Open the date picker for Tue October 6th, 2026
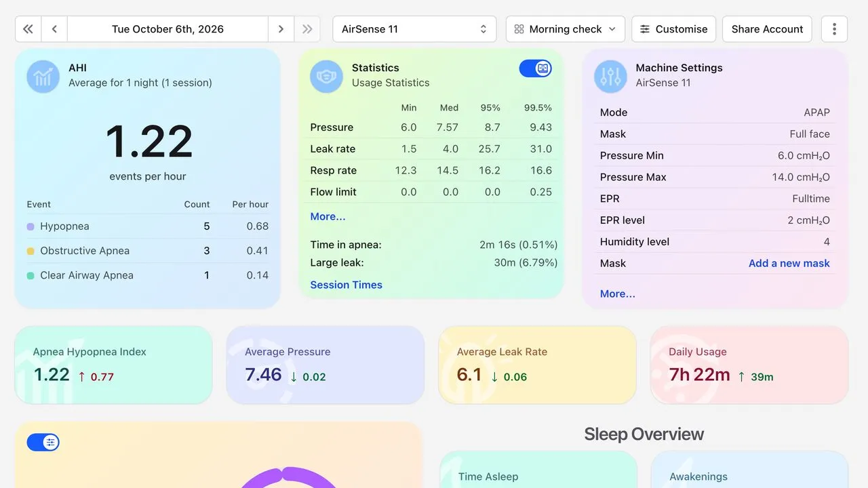 [x=167, y=29]
